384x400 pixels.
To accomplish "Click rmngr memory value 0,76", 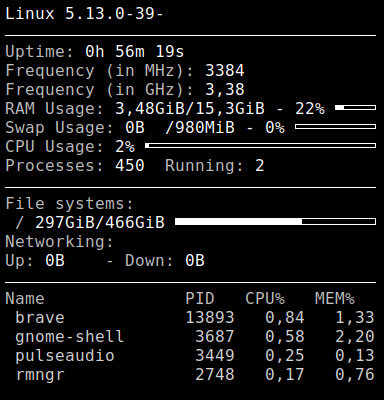I will 355,375.
